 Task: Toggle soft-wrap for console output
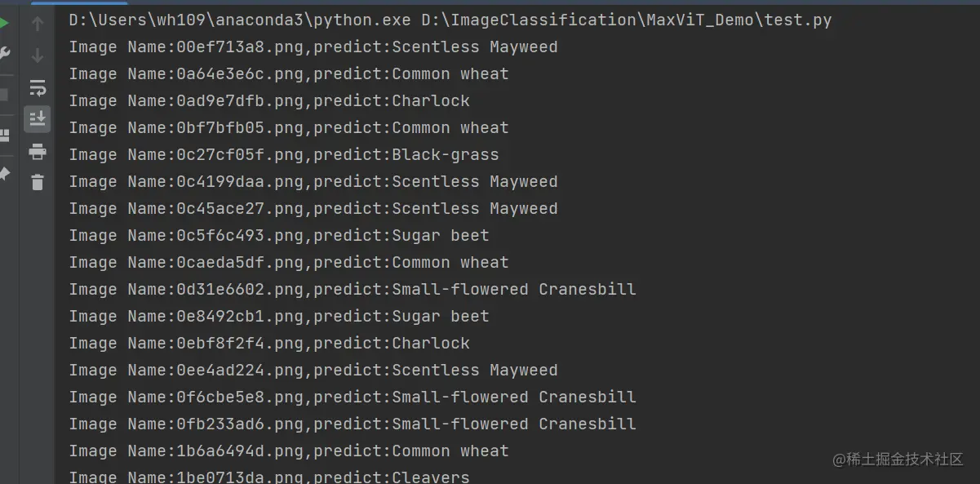click(x=38, y=87)
